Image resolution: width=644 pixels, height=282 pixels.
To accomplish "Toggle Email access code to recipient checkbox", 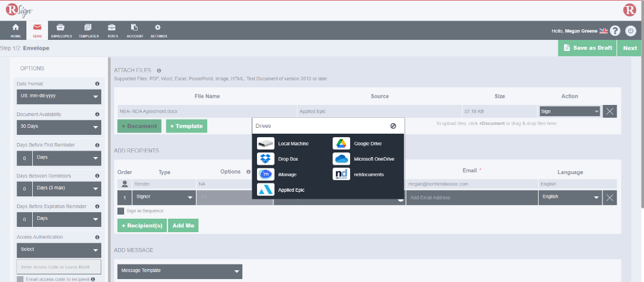I will click(x=20, y=280).
